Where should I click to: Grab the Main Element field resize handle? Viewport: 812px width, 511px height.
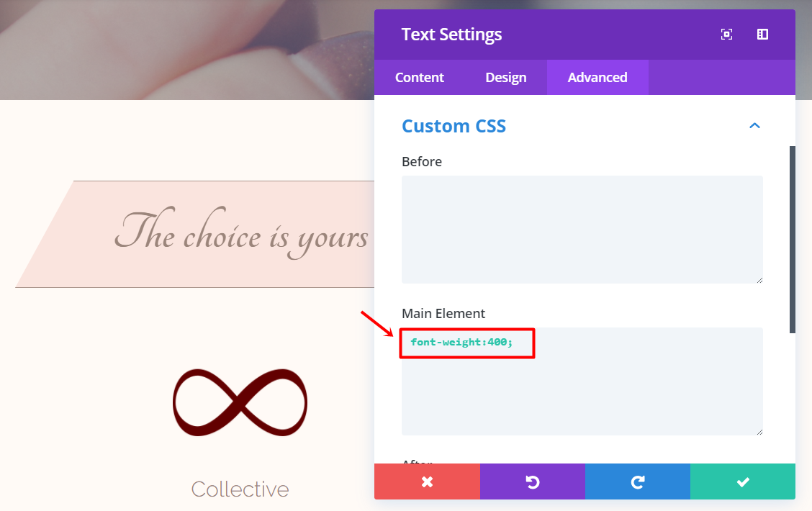tap(759, 432)
